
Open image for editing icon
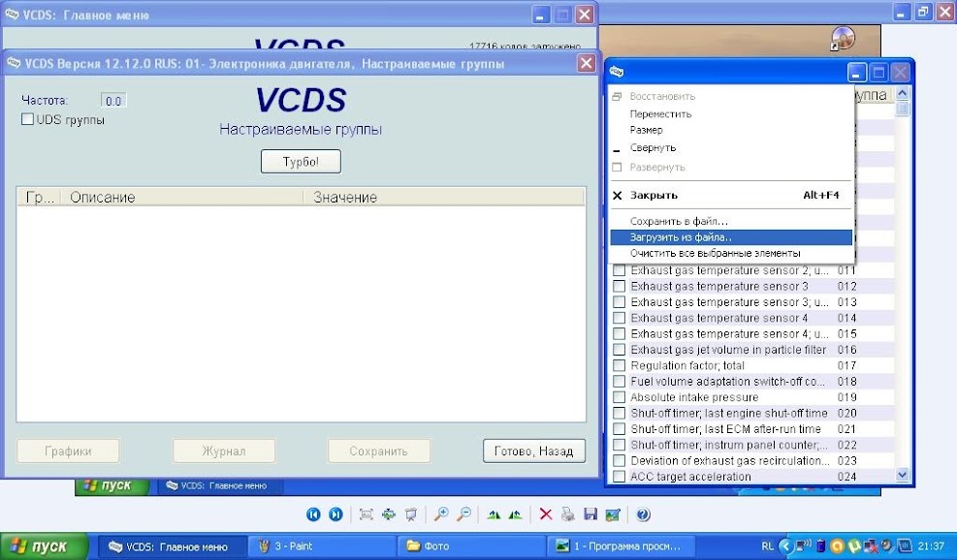tap(613, 514)
